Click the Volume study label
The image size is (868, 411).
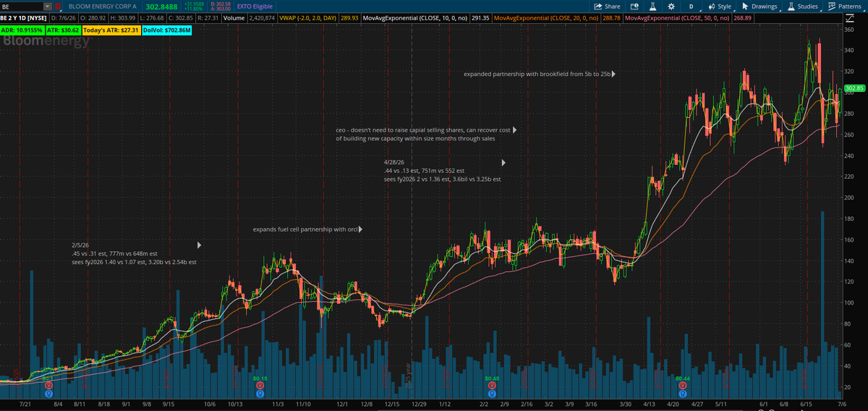coord(234,17)
